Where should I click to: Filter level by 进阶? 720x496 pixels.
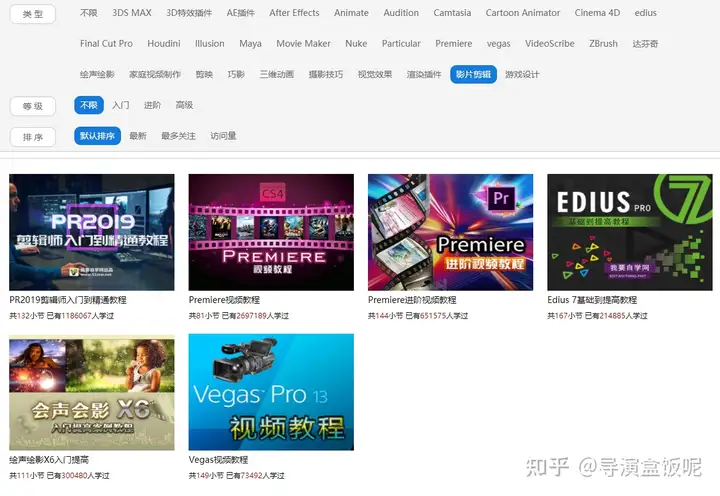click(152, 105)
